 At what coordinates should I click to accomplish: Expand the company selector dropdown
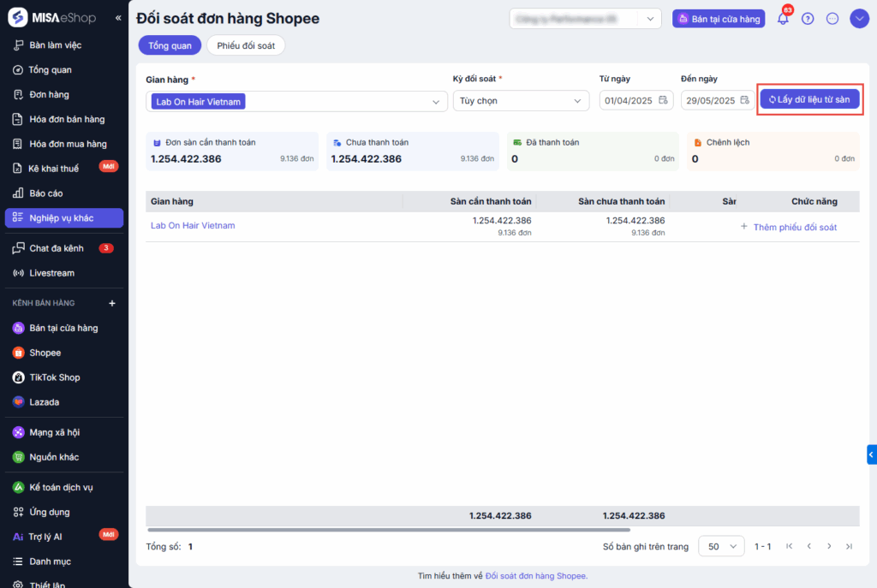tap(651, 19)
